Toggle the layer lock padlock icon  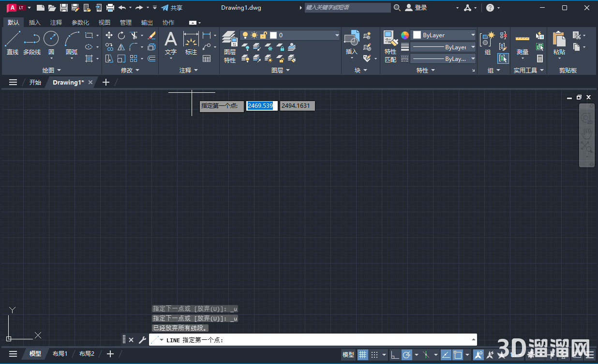[263, 35]
